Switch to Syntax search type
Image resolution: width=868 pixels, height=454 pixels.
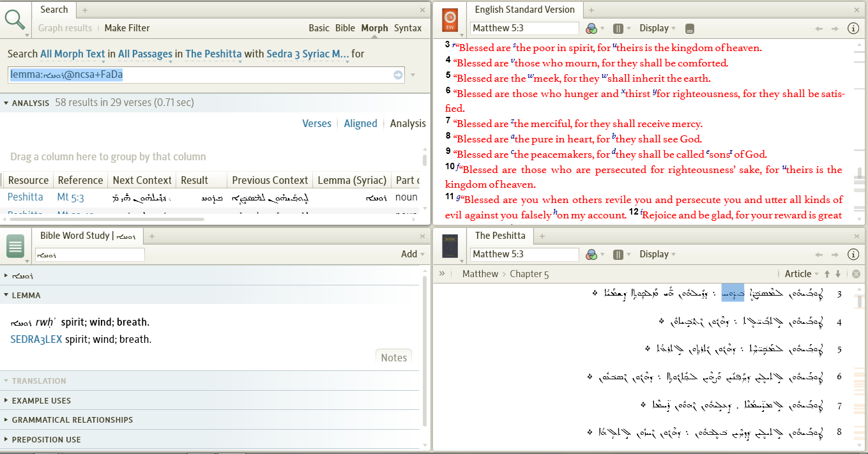pyautogui.click(x=407, y=28)
